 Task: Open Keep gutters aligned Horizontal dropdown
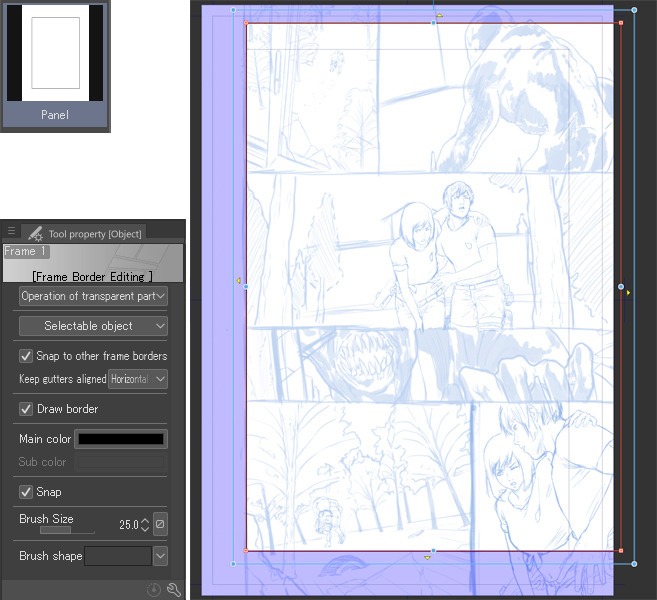pyautogui.click(x=138, y=379)
